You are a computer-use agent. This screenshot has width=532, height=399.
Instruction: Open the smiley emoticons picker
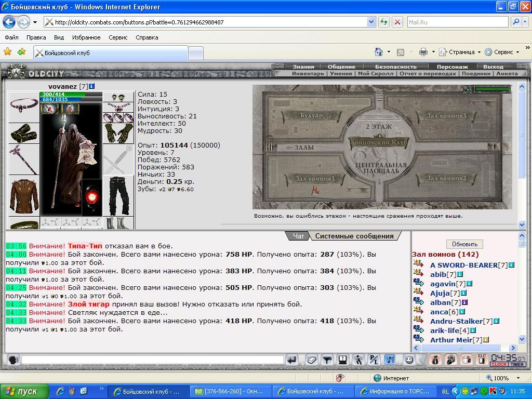click(409, 360)
